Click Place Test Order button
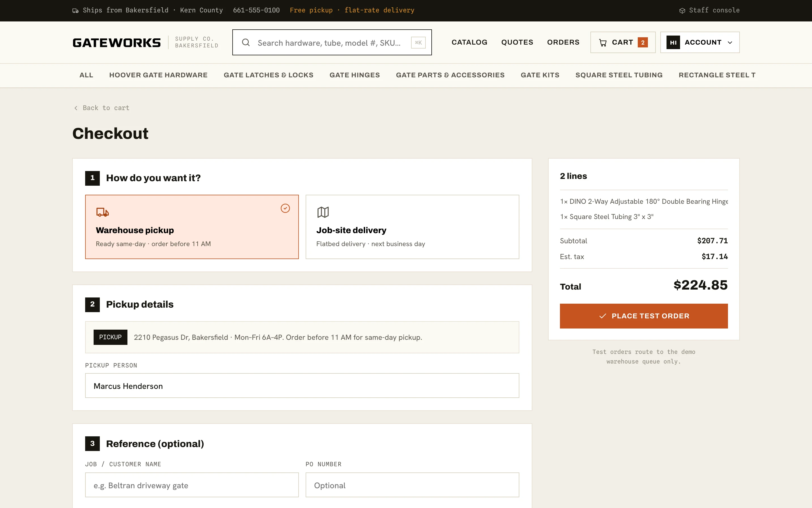The image size is (812, 508). 644,316
